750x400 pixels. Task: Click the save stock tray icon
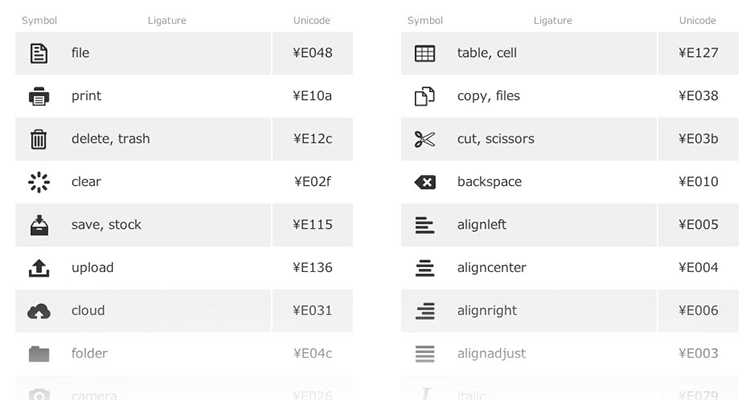[39, 225]
